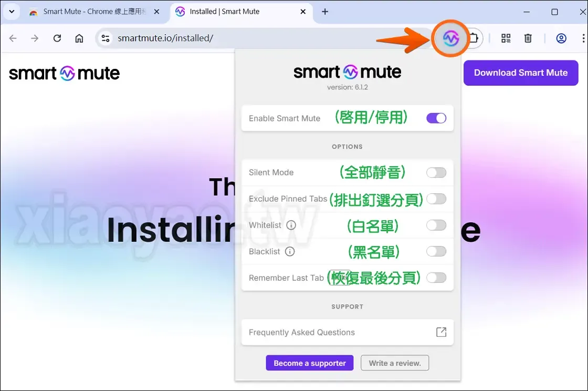
Task: View site information icon in address bar
Action: 106,38
